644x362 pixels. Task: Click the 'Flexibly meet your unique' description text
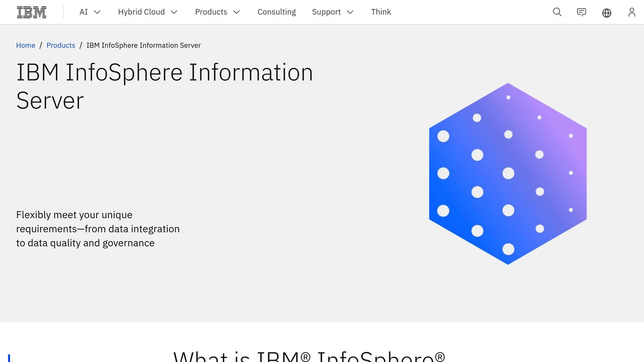pyautogui.click(x=98, y=229)
